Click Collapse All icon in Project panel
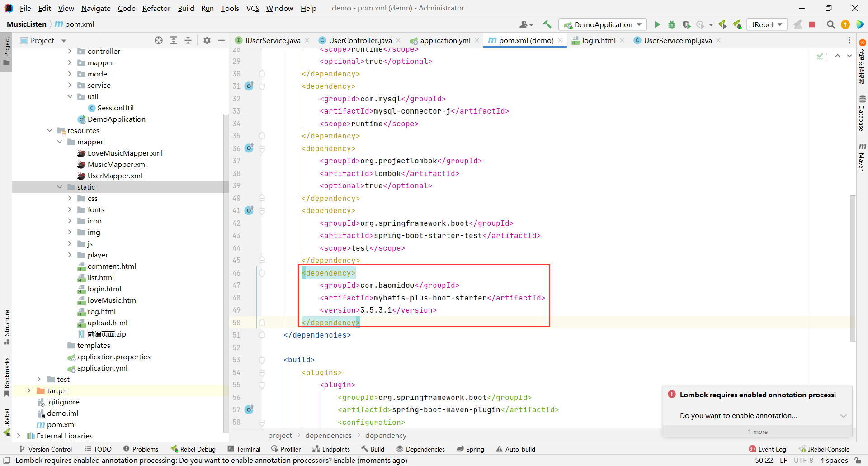 pos(188,40)
